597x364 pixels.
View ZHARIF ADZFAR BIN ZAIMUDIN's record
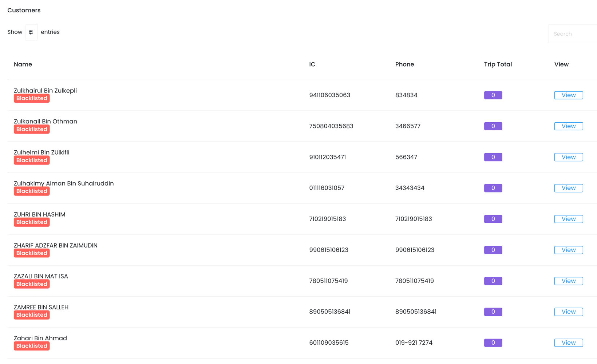coord(568,250)
